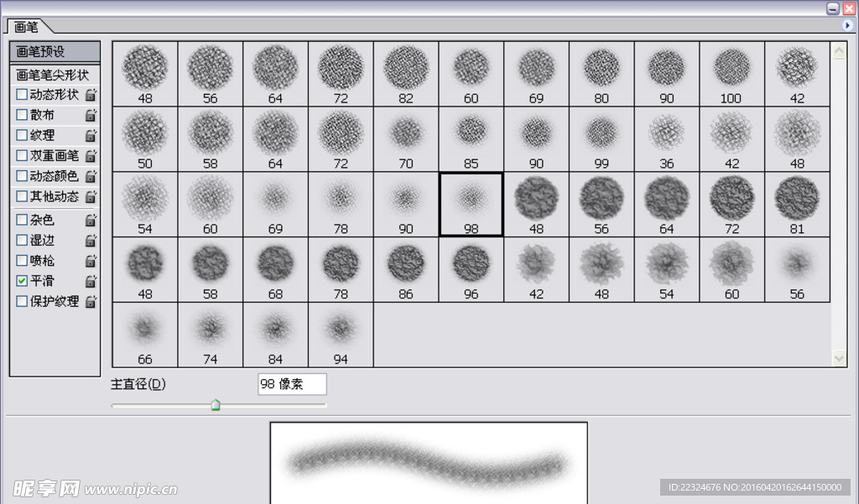Image resolution: width=859 pixels, height=504 pixels.
Task: Open the panel menu arrow at top right
Action: pos(847,26)
